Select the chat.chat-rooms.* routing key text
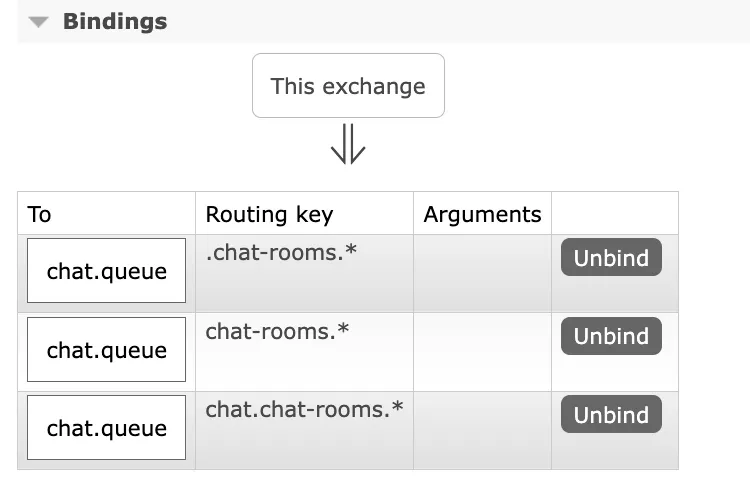This screenshot has width=750, height=504. (304, 409)
